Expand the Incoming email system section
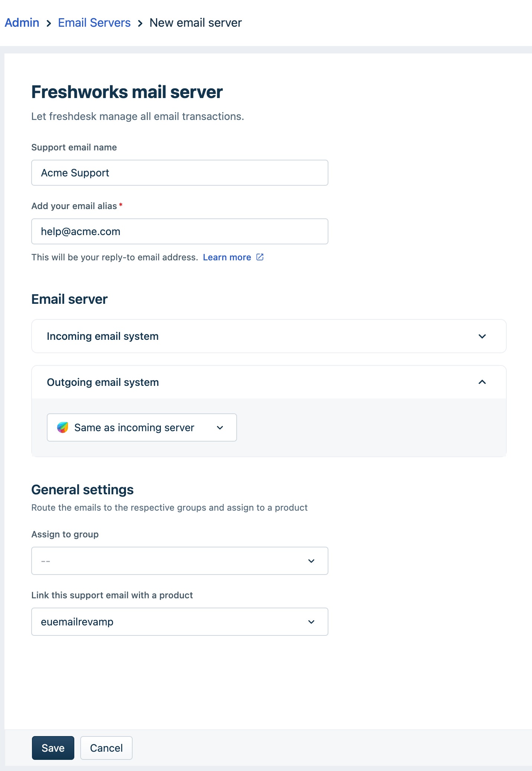The image size is (532, 771). point(269,336)
